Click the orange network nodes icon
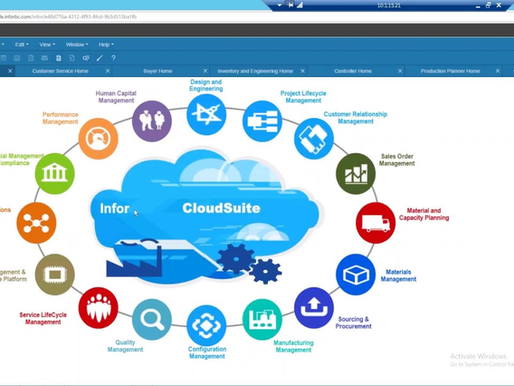Viewport: 514px width, 386px height. point(36,222)
